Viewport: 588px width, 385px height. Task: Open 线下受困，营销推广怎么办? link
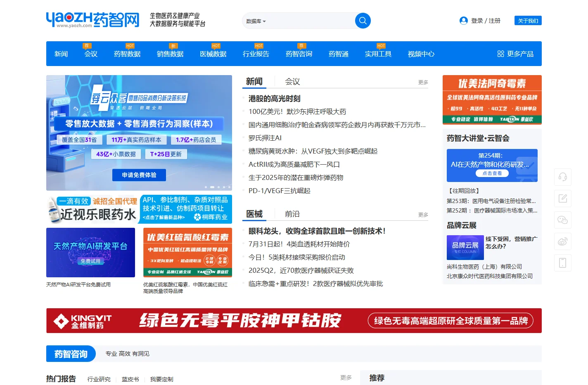[x=511, y=243]
